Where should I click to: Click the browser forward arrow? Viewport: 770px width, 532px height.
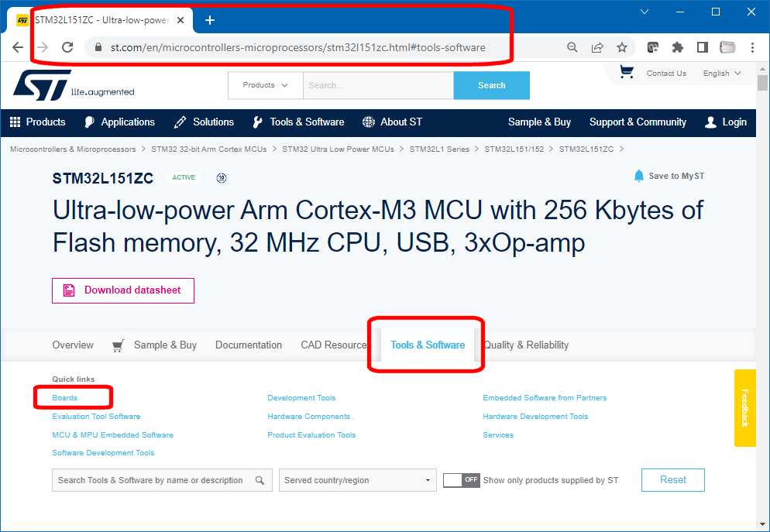[43, 47]
